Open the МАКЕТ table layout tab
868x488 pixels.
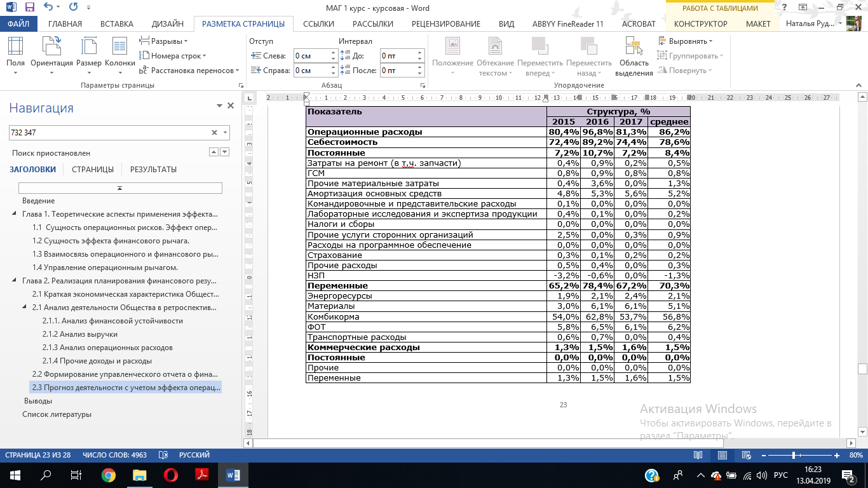[x=758, y=24]
